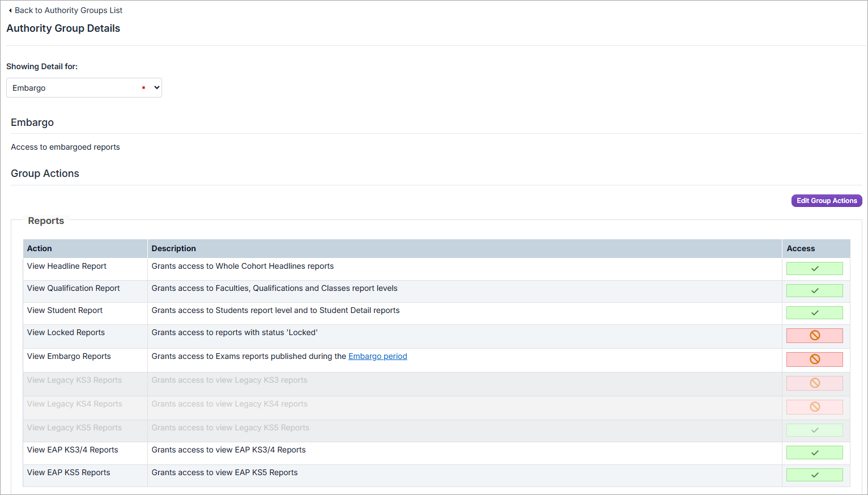Select the View Locked Reports action row
Viewport: 868px width, 495px height.
coord(66,332)
